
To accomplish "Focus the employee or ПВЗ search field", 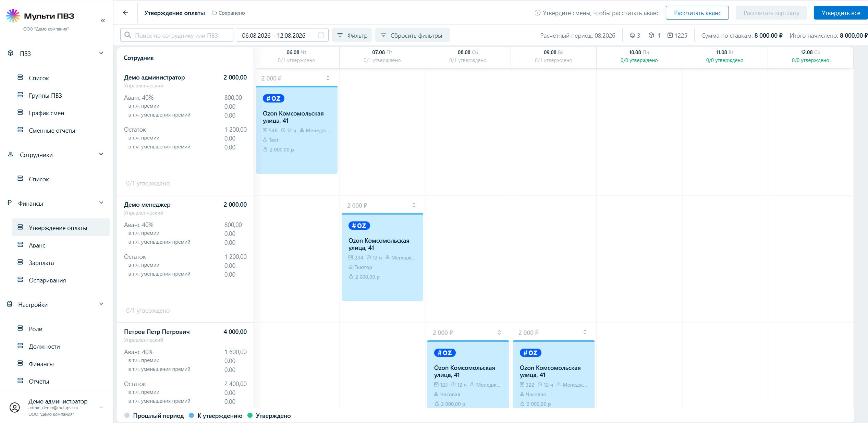I will pos(177,35).
